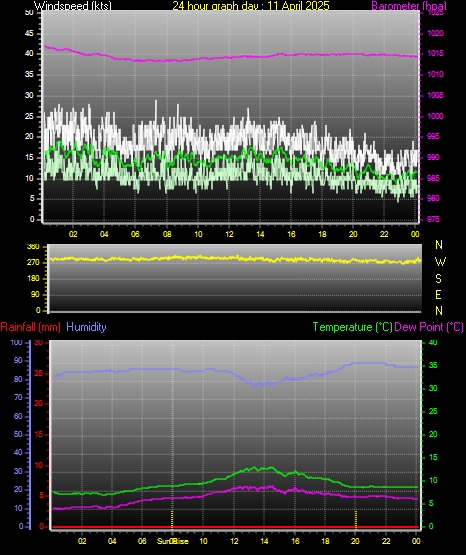Click the 35 value on the temperature axis
Screen dimensions: 466x555
tap(433, 365)
